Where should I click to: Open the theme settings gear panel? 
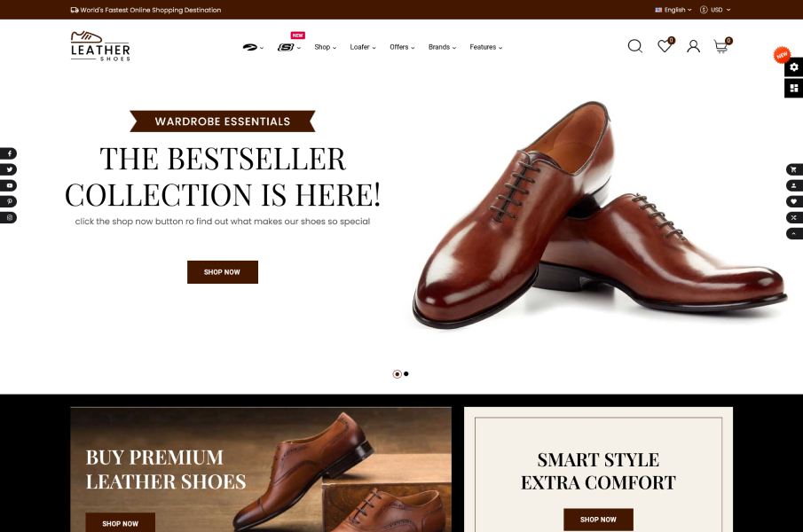(x=794, y=67)
